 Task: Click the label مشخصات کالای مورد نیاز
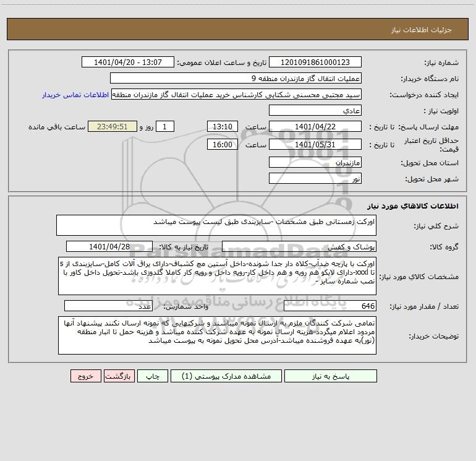(x=419, y=277)
